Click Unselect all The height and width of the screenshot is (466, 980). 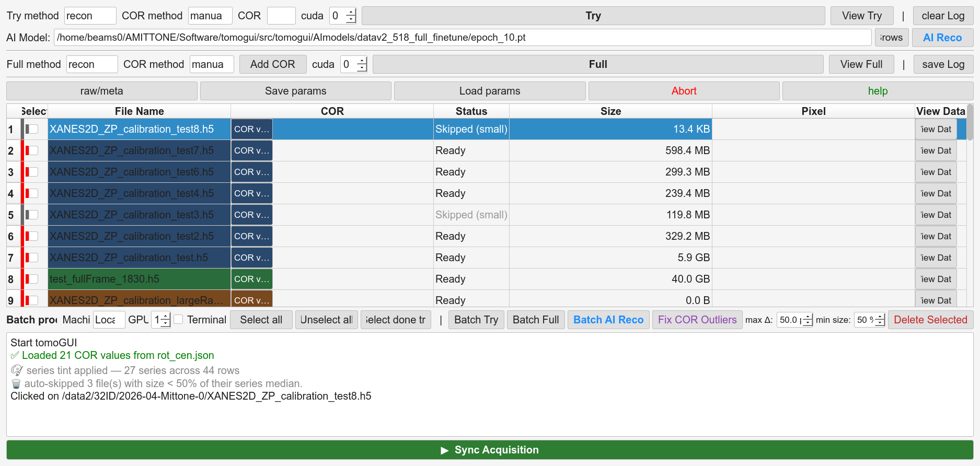(327, 320)
